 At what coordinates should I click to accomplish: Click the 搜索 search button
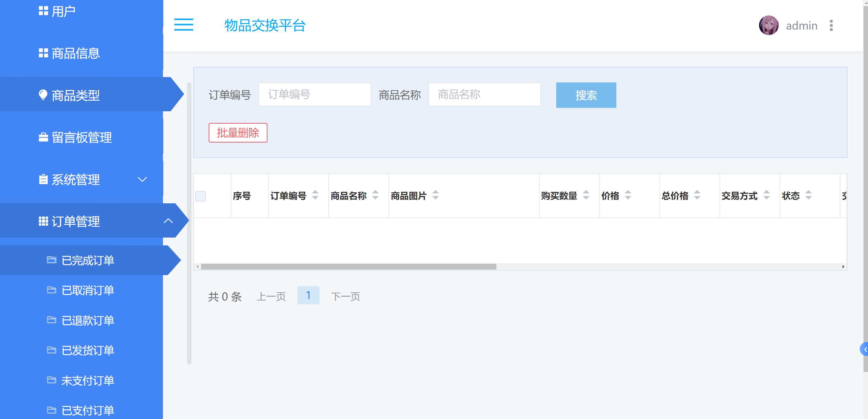pyautogui.click(x=586, y=95)
